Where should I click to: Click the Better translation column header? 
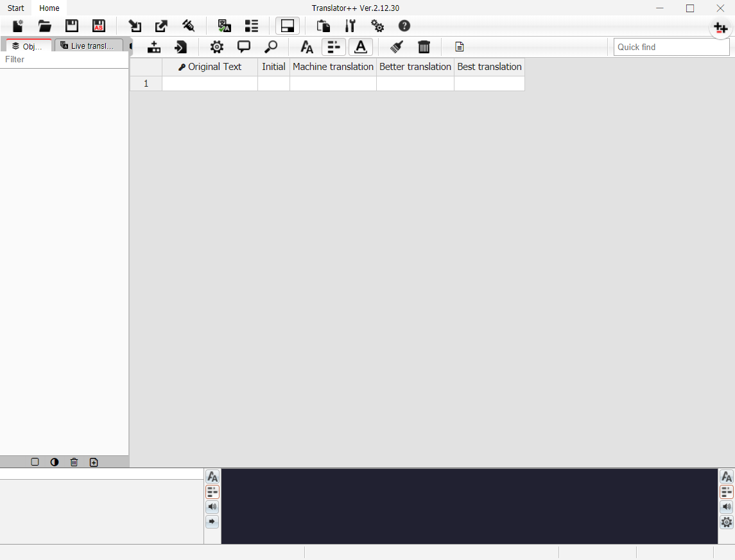(x=415, y=67)
